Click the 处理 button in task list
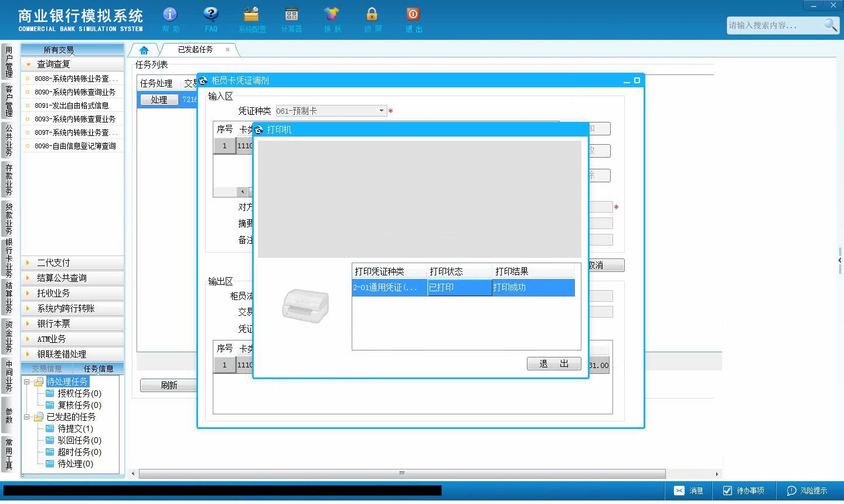 [159, 100]
